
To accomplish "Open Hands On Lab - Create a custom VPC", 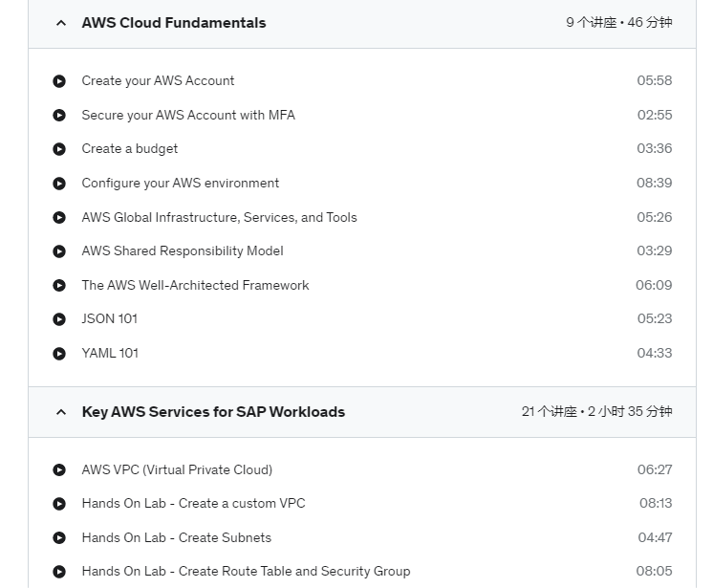I will [193, 504].
